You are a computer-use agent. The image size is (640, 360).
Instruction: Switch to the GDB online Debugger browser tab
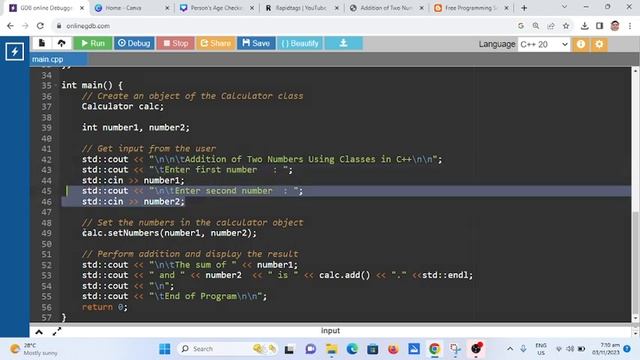click(46, 8)
